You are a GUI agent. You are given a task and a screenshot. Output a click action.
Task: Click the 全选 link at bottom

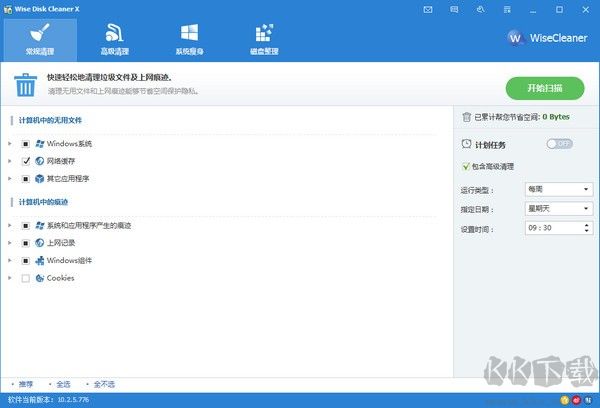click(x=63, y=384)
